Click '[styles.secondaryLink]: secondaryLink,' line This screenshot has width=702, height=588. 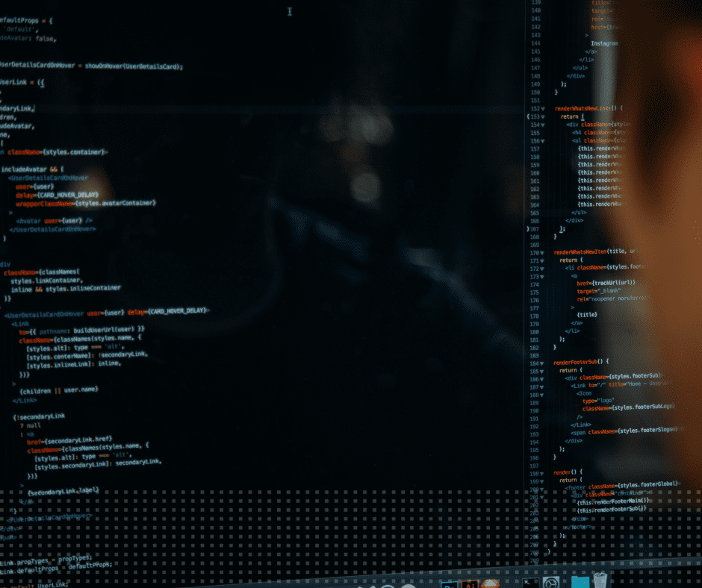point(98,464)
